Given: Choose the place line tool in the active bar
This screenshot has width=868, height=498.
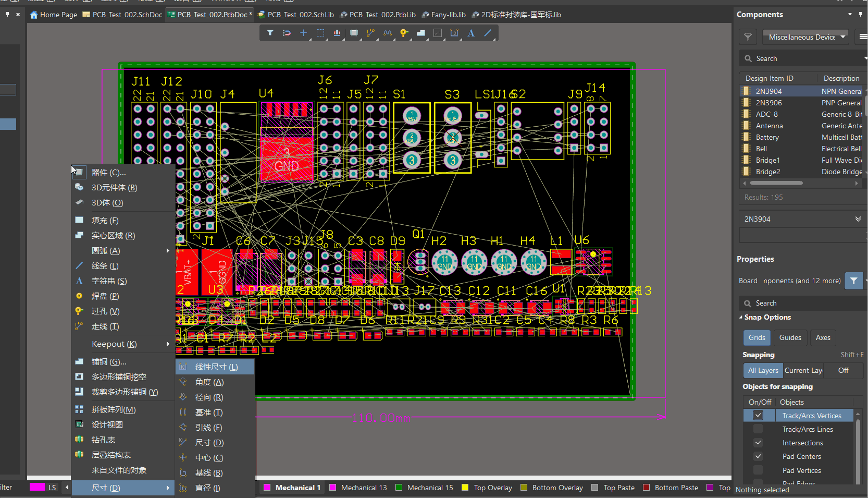Looking at the screenshot, I should (x=488, y=33).
